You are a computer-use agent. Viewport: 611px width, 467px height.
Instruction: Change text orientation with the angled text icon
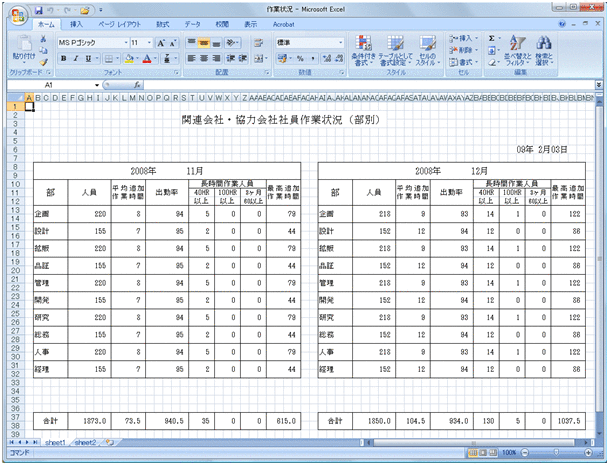click(x=231, y=42)
